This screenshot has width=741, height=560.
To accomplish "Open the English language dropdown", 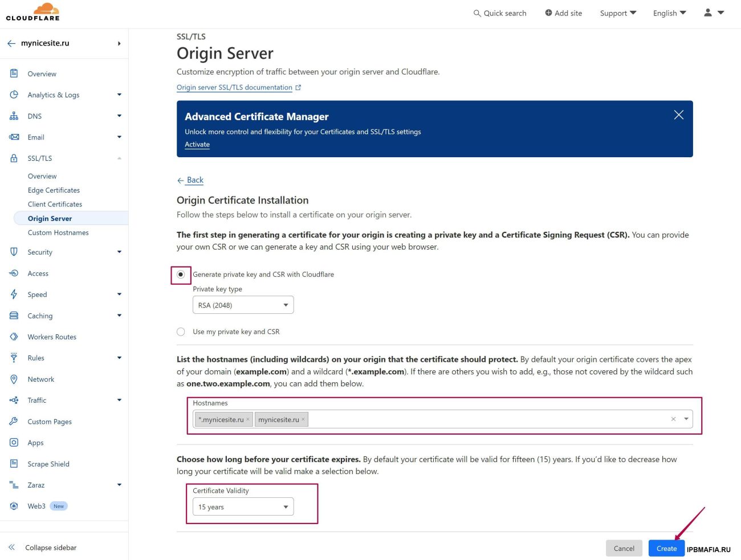I will (x=670, y=13).
